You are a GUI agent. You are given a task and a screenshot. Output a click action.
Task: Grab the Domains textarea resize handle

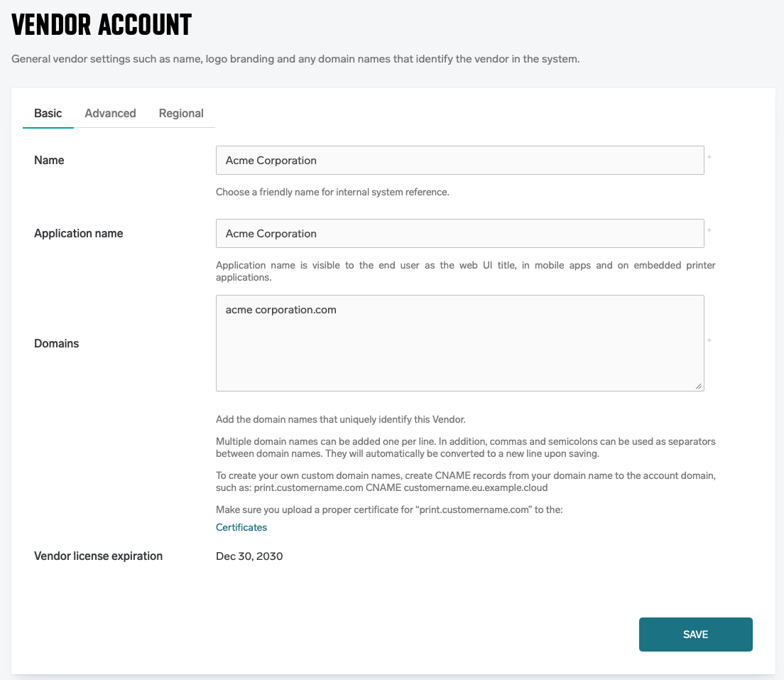[x=699, y=386]
